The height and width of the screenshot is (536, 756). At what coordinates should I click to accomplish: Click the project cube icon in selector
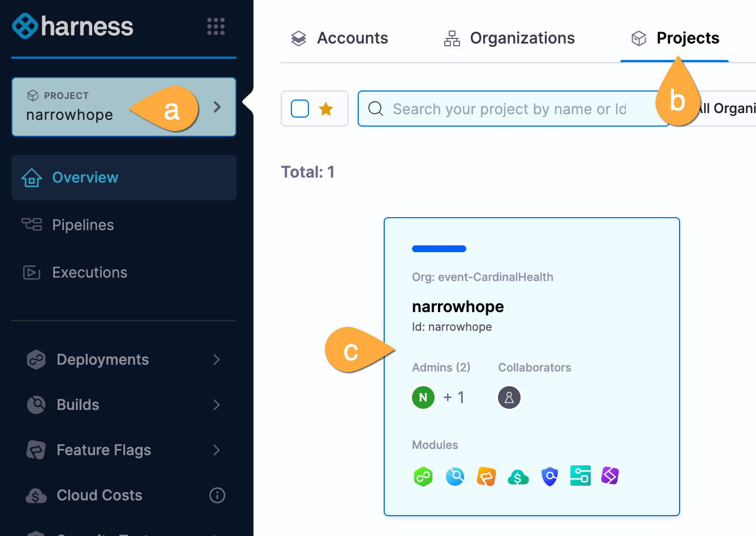coord(33,96)
